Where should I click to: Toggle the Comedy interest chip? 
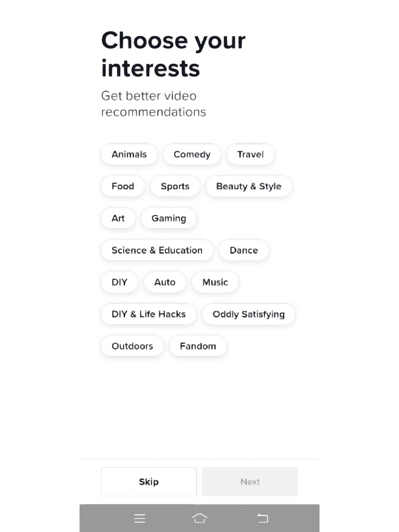point(192,155)
